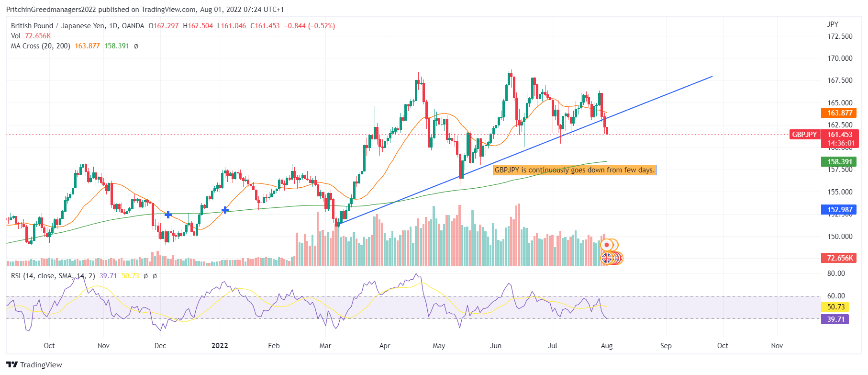Open the orange circle event marker with red dot
The width and height of the screenshot is (868, 375).
[x=607, y=245]
